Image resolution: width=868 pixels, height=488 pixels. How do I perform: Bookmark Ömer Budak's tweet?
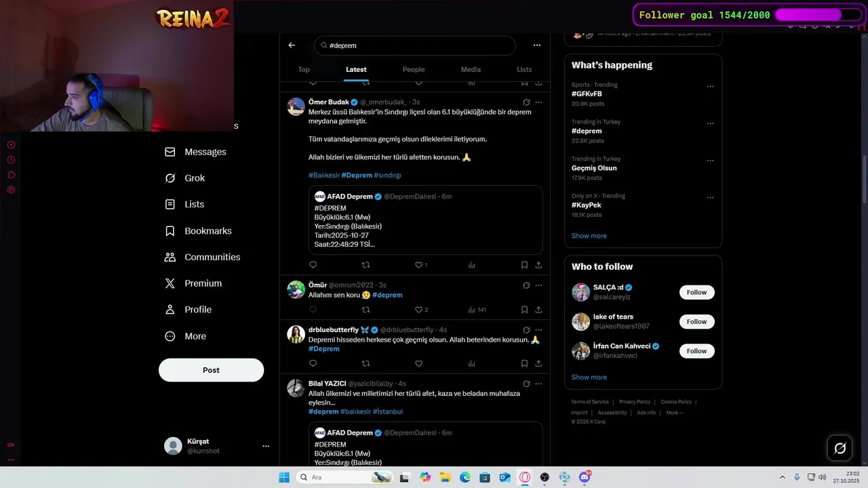(524, 265)
